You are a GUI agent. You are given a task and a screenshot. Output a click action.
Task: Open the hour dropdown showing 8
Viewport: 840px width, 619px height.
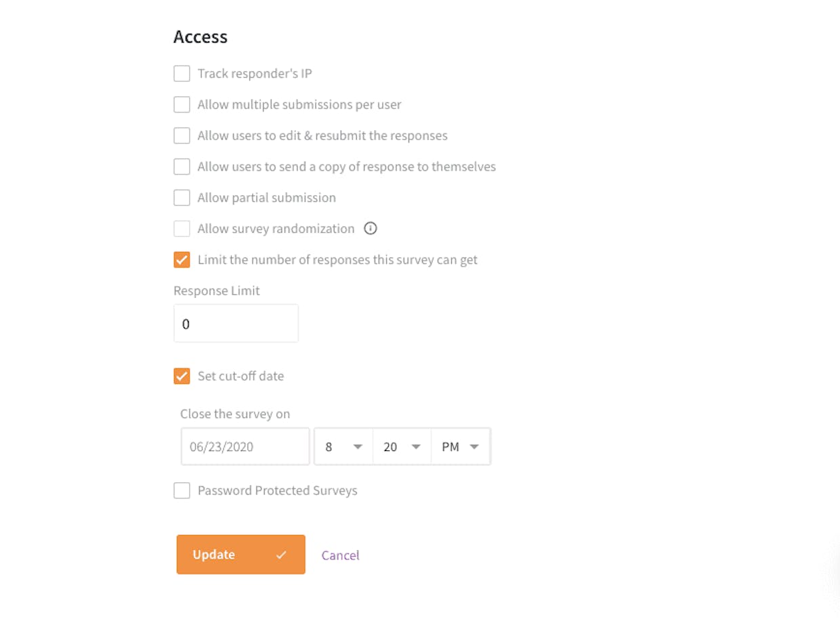(343, 446)
